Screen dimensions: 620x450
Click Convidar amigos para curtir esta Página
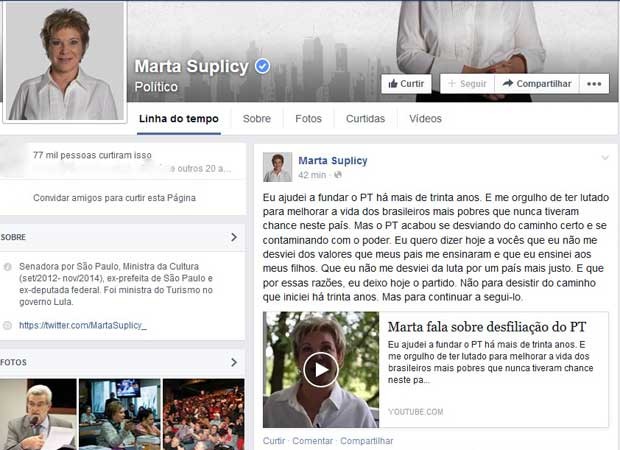[114, 198]
